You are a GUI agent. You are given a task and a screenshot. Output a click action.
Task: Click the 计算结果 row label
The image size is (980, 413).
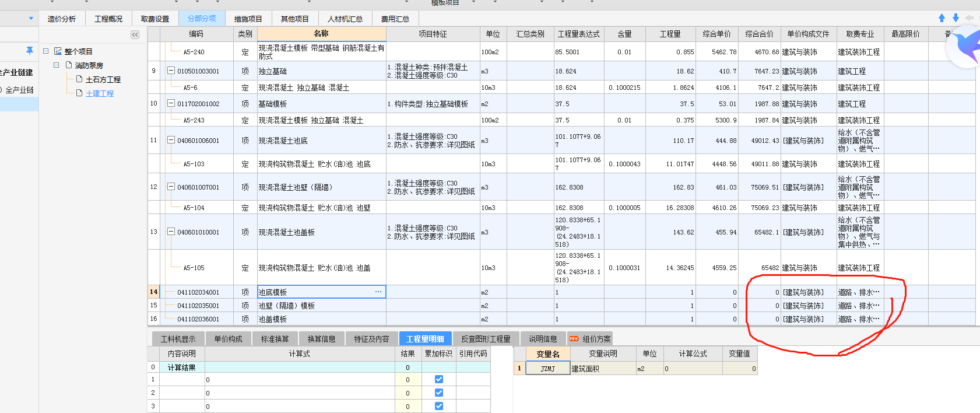click(x=182, y=367)
